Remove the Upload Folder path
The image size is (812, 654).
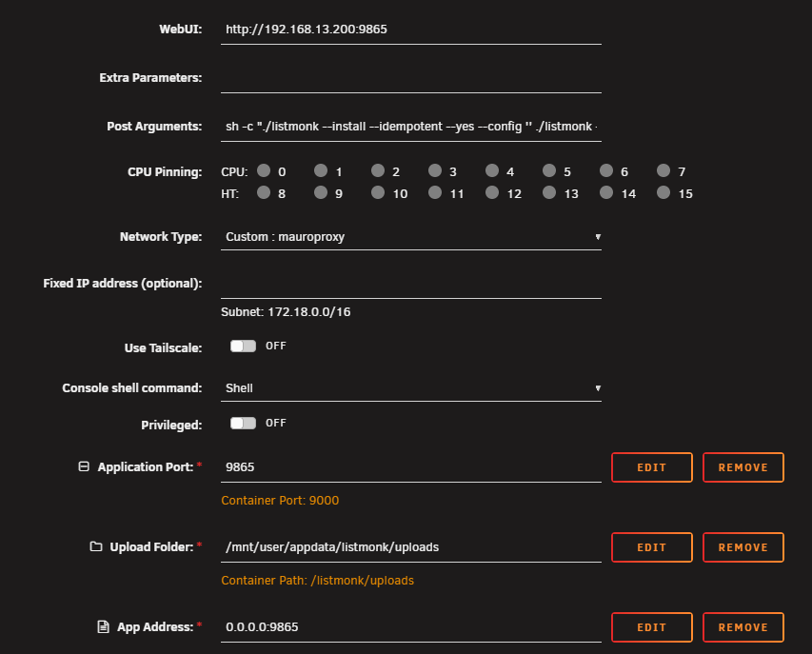[743, 547]
